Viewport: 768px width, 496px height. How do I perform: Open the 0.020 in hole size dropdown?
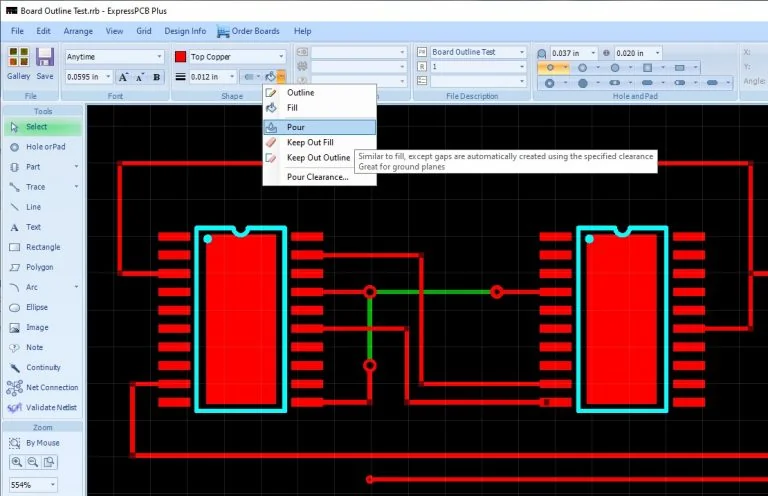pyautogui.click(x=658, y=53)
